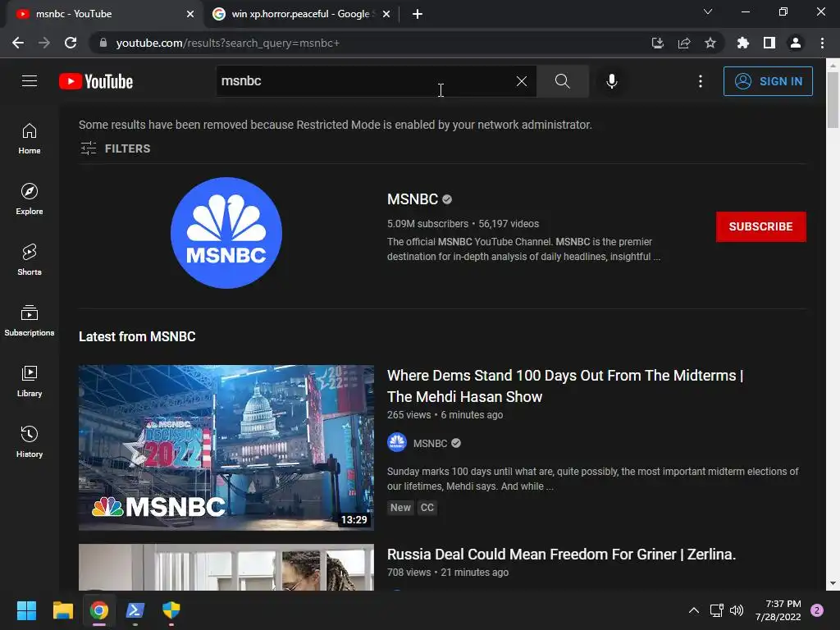Click install app icon in address bar
This screenshot has height=630, width=840.
[657, 43]
